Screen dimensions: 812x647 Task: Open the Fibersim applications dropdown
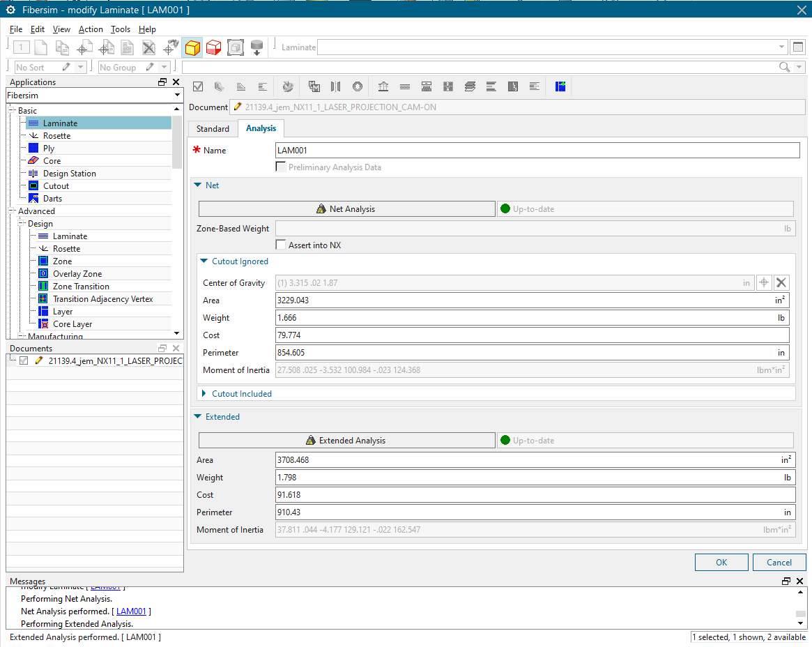(x=178, y=95)
